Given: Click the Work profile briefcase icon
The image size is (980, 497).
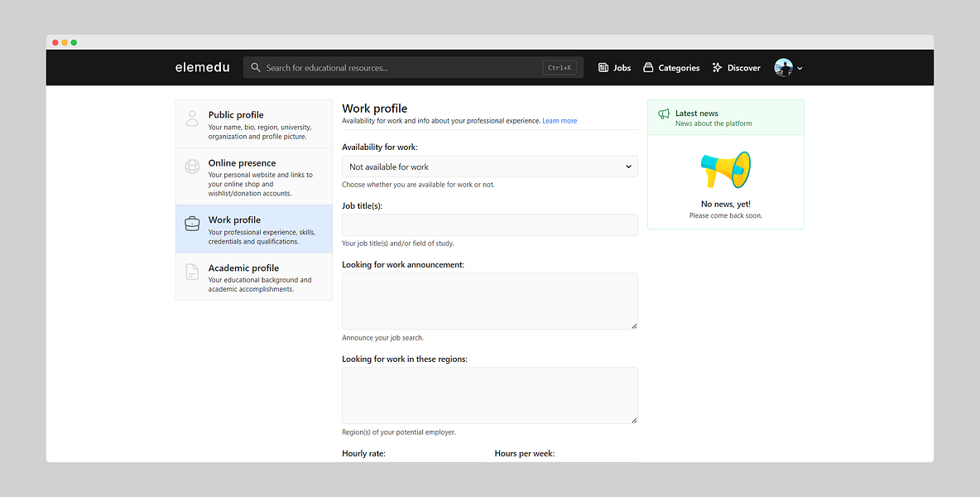Looking at the screenshot, I should [192, 224].
